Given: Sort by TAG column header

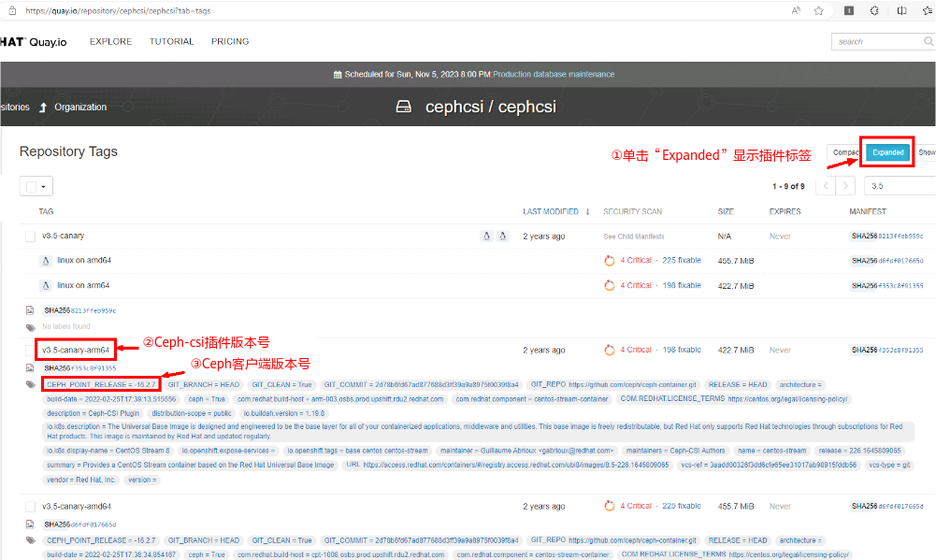Looking at the screenshot, I should coord(46,212).
